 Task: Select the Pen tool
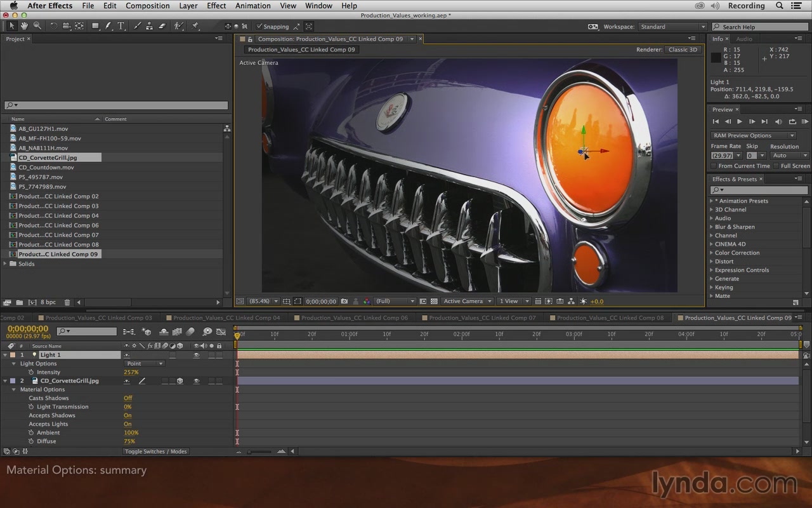click(x=108, y=26)
